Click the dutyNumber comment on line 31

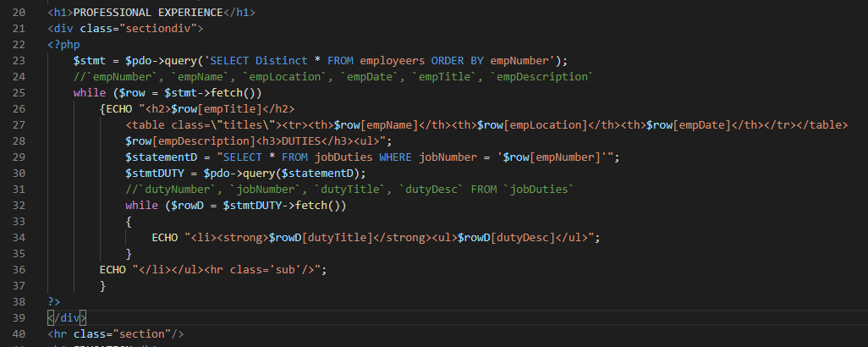(168, 189)
